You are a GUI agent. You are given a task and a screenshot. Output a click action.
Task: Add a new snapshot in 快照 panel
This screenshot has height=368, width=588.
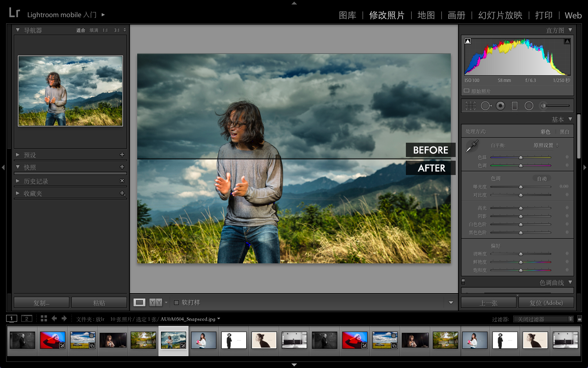pyautogui.click(x=122, y=167)
